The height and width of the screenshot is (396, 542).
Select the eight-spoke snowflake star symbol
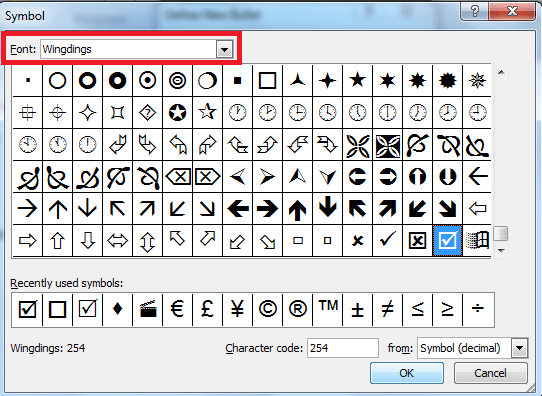pyautogui.click(x=477, y=81)
